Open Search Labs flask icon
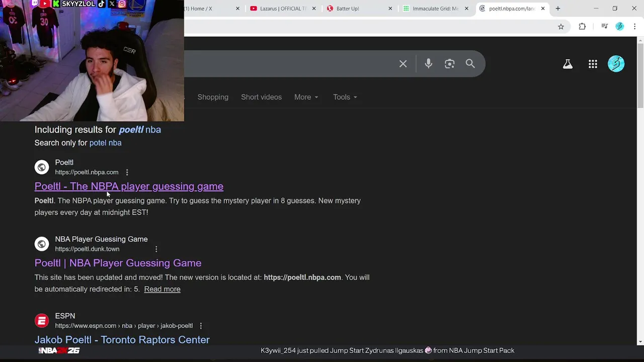 click(568, 64)
